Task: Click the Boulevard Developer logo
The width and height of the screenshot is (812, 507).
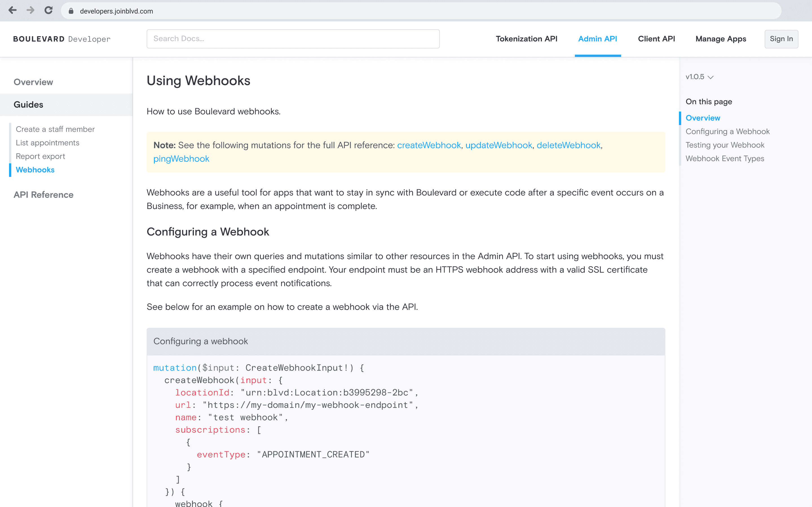Action: (62, 39)
